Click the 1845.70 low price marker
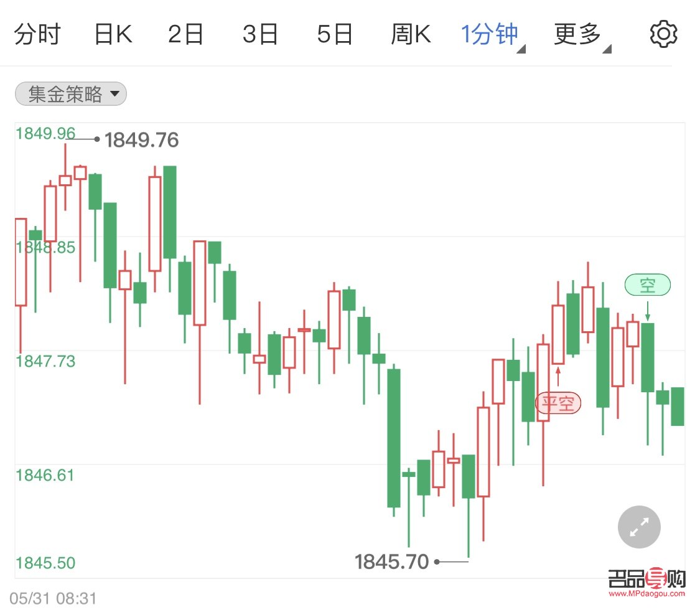Screen dimensions: 700x612 (392, 562)
